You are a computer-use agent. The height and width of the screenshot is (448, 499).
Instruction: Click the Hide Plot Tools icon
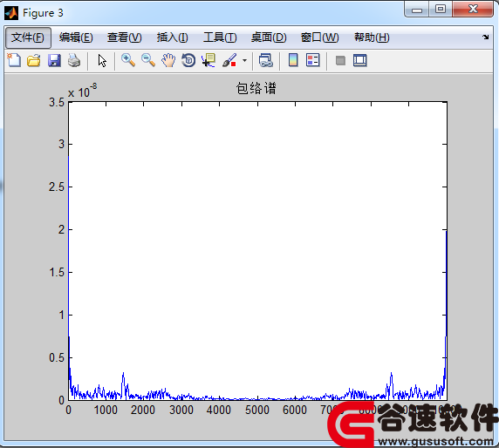340,60
